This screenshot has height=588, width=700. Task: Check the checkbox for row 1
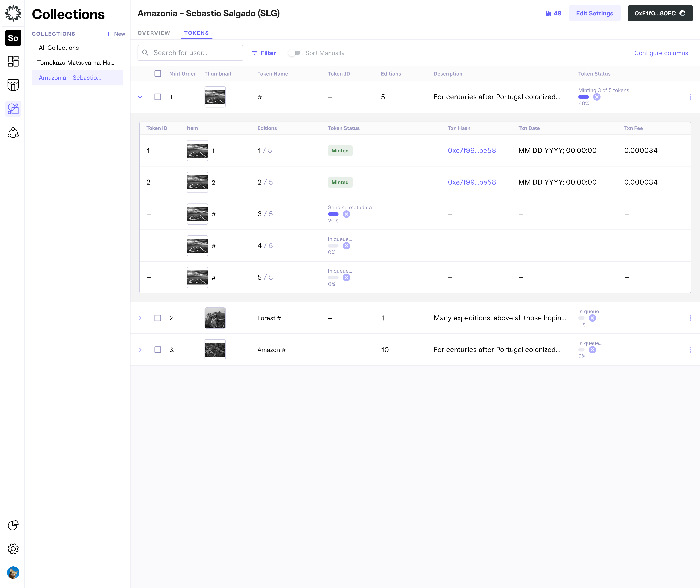coord(158,97)
